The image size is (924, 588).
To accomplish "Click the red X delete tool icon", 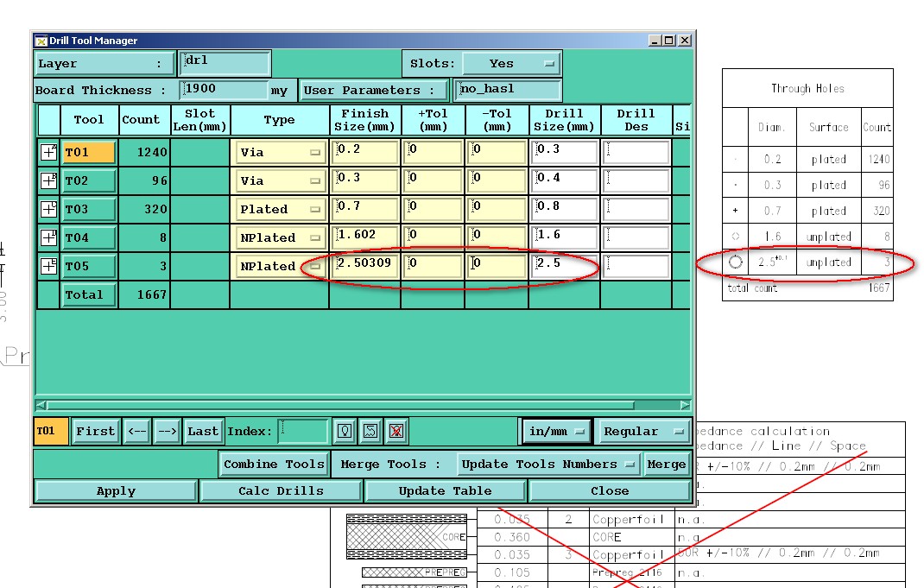I will [396, 431].
